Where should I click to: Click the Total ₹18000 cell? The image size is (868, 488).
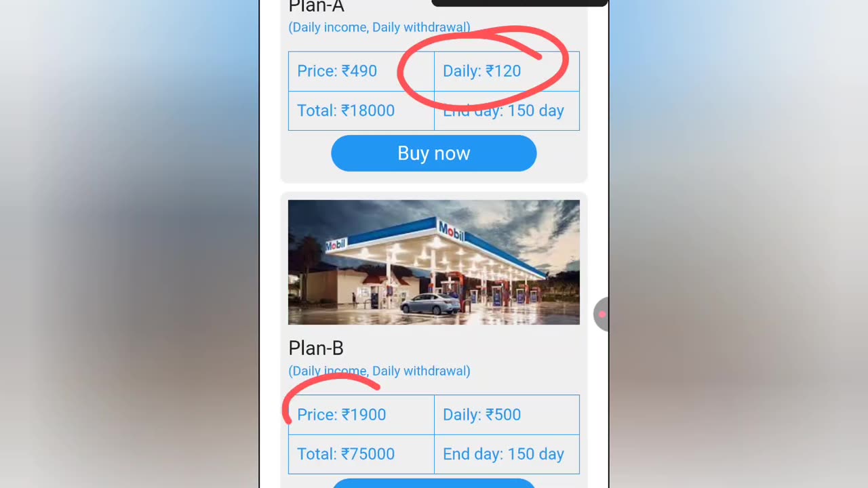point(361,111)
